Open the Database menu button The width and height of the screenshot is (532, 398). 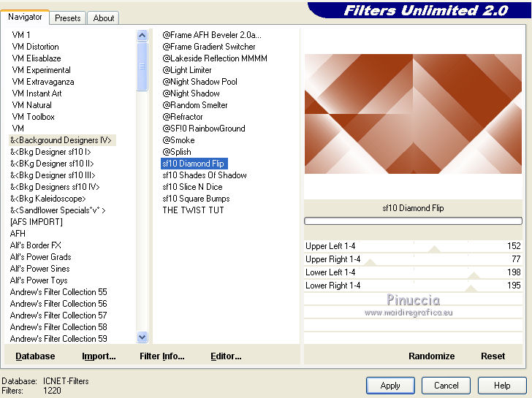[35, 356]
